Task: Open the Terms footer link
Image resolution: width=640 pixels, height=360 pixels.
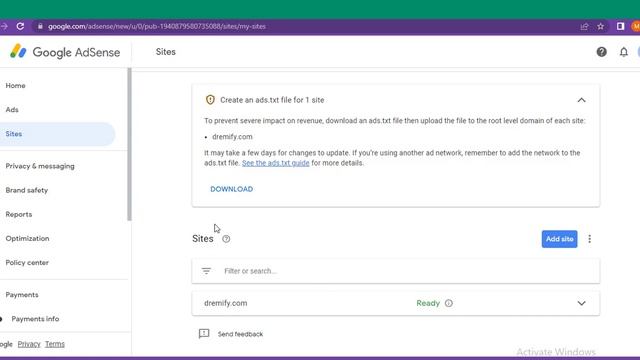Action: pyautogui.click(x=55, y=344)
